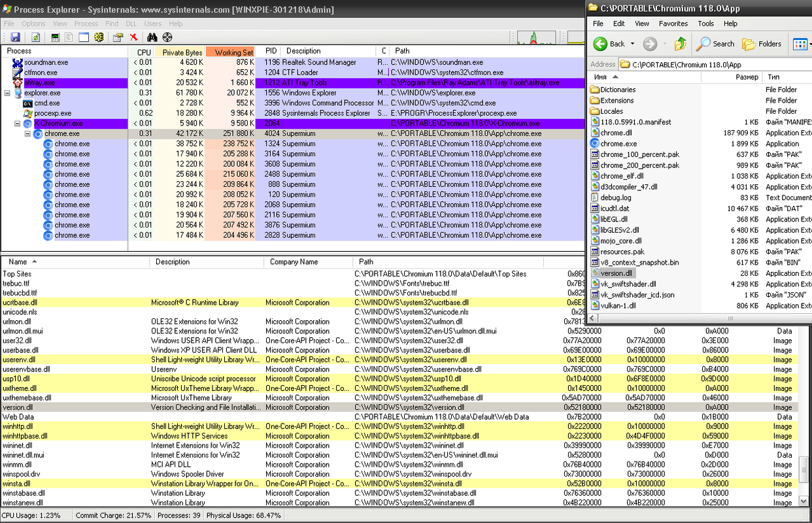Viewport: 812px width, 523px height.
Task: Click the binoculars Find Handle icon
Action: [153, 37]
